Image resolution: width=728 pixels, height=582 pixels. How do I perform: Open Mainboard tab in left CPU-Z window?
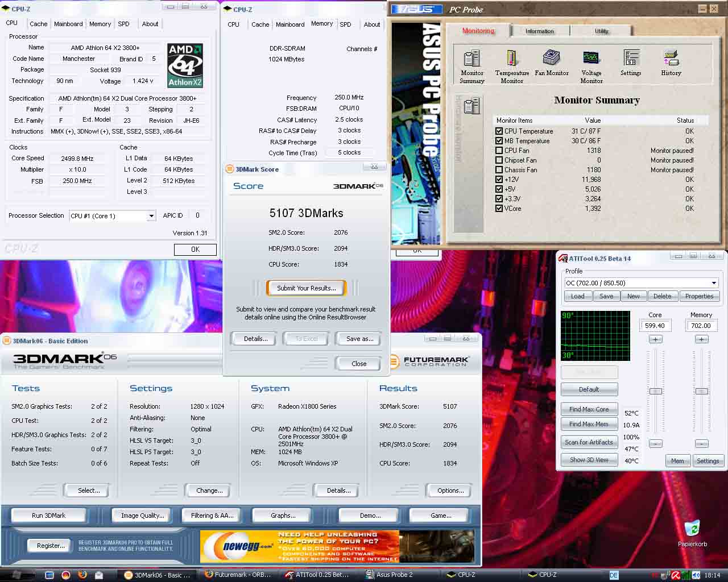coord(68,24)
